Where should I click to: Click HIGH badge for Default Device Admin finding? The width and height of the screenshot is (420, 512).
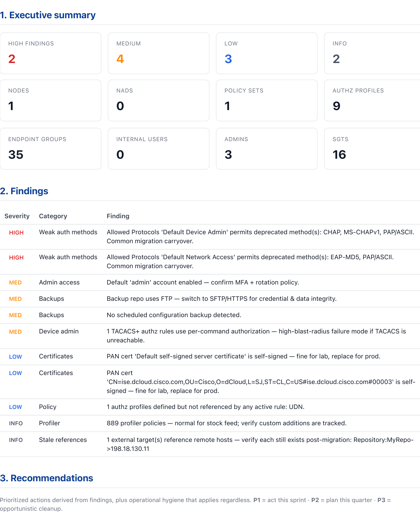pos(16,233)
